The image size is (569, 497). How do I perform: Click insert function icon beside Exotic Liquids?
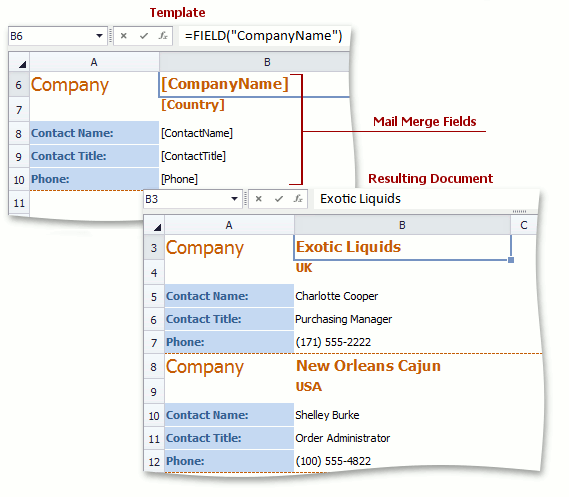click(x=298, y=199)
